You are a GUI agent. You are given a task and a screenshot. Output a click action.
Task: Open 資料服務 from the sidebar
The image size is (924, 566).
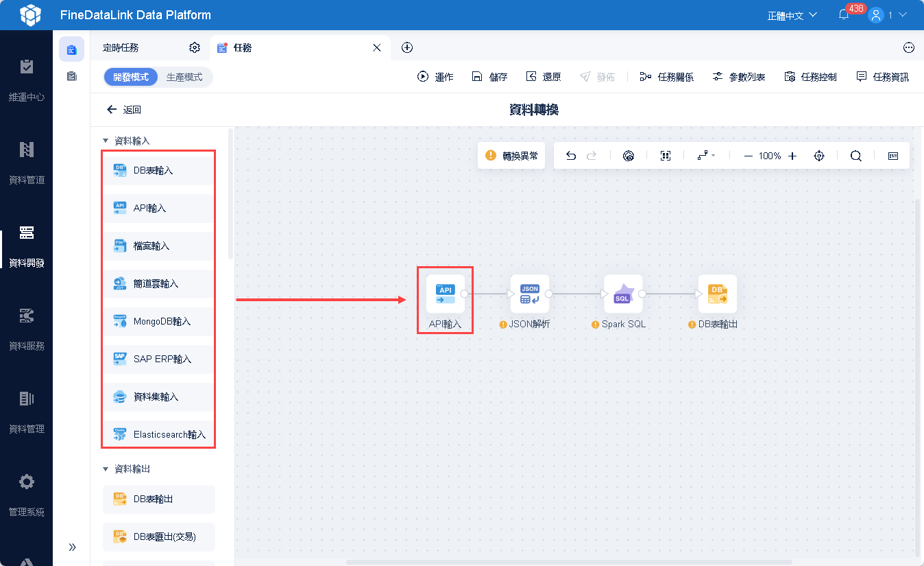tap(26, 329)
